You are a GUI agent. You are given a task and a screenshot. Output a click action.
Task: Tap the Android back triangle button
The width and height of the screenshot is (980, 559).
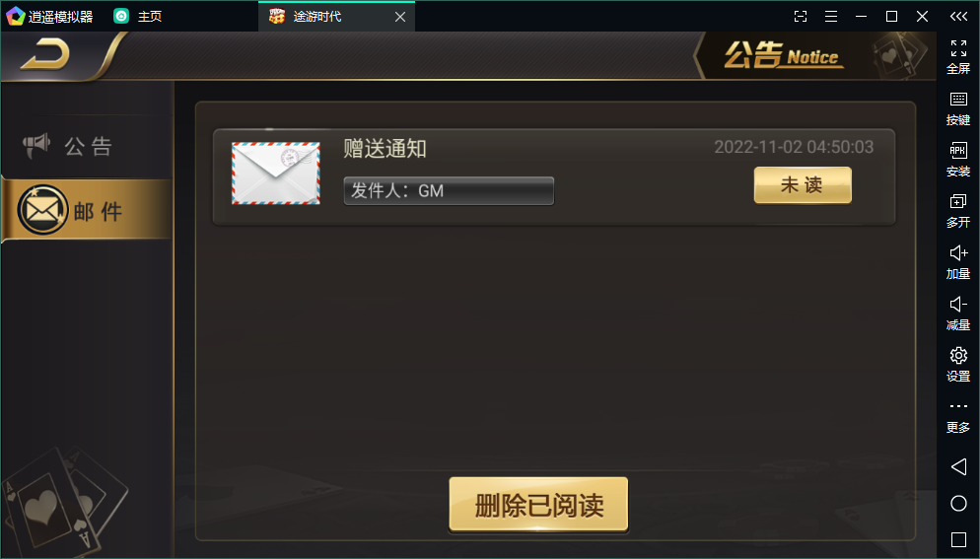958,466
